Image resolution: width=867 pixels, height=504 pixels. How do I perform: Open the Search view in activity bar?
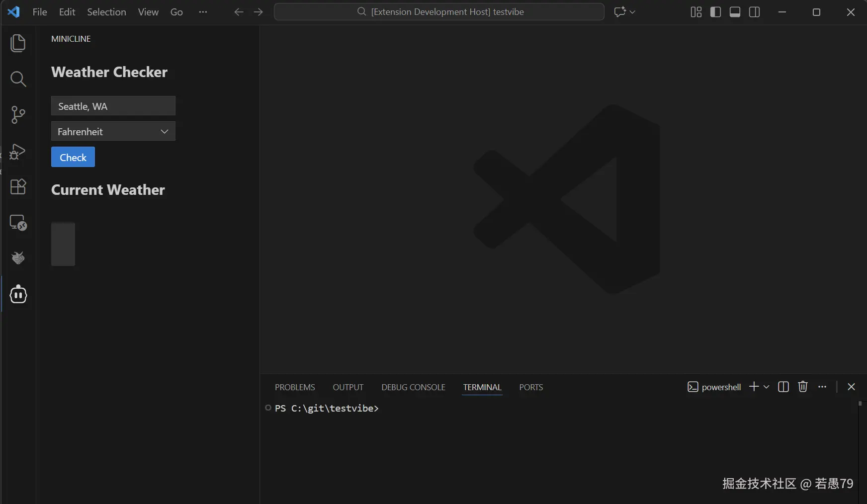click(x=18, y=79)
